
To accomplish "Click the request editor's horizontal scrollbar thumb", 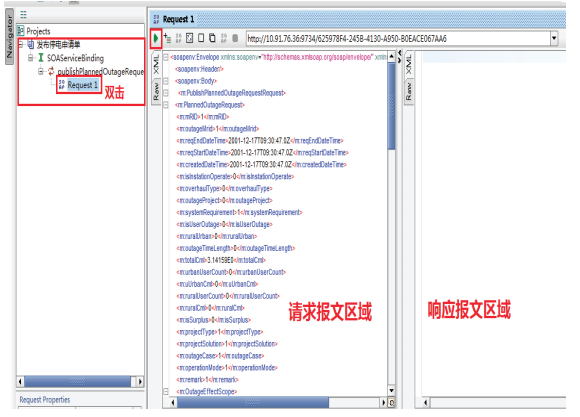I will click(x=253, y=402).
